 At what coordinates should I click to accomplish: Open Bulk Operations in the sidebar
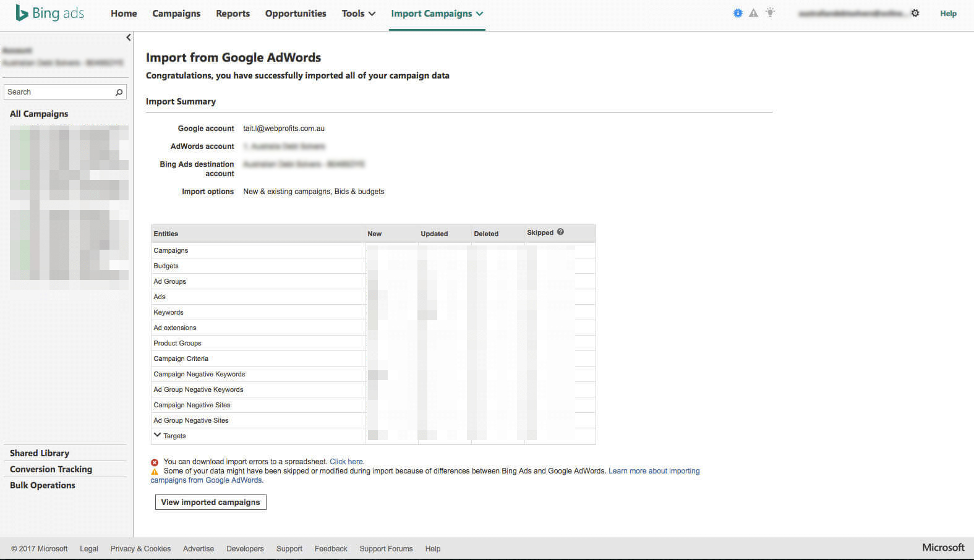[43, 485]
